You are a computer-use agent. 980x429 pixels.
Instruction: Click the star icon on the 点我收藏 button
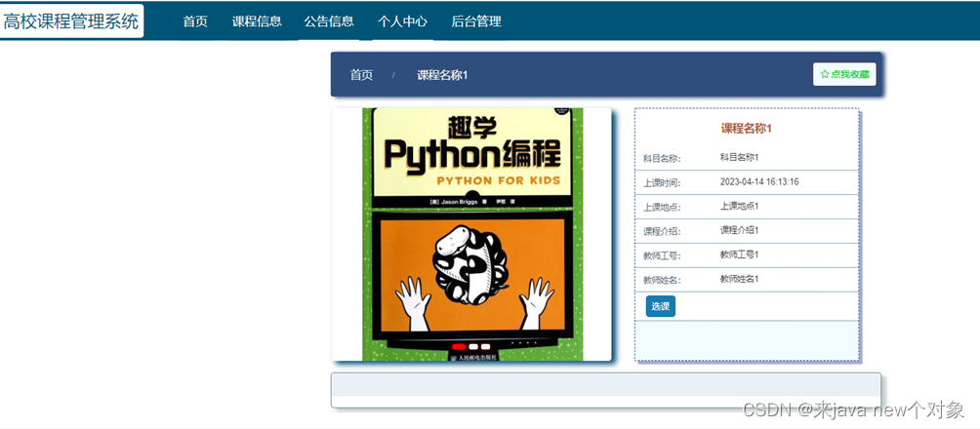[x=825, y=74]
